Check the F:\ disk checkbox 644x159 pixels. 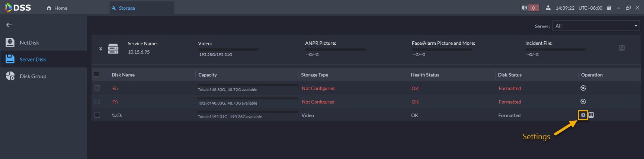(97, 102)
